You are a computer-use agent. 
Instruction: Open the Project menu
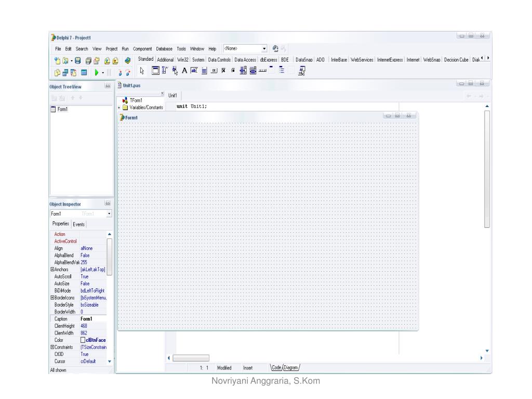(x=111, y=49)
